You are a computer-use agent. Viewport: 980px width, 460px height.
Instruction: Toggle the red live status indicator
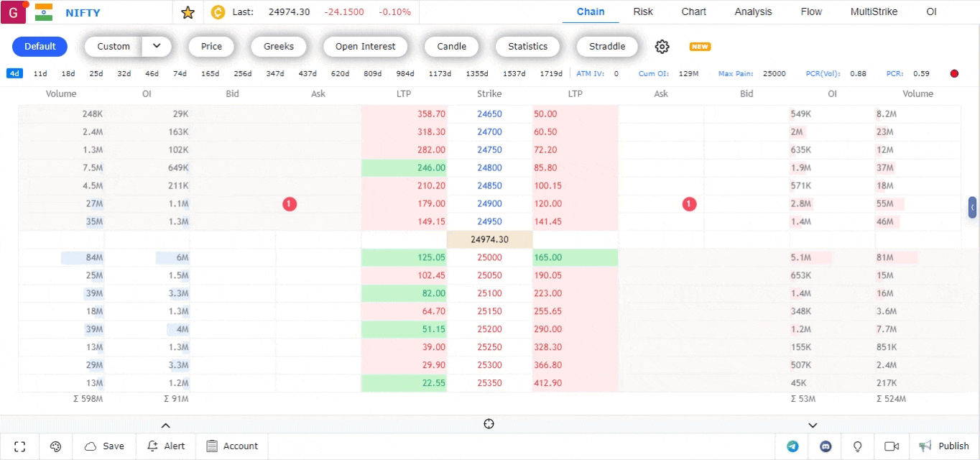pos(954,73)
